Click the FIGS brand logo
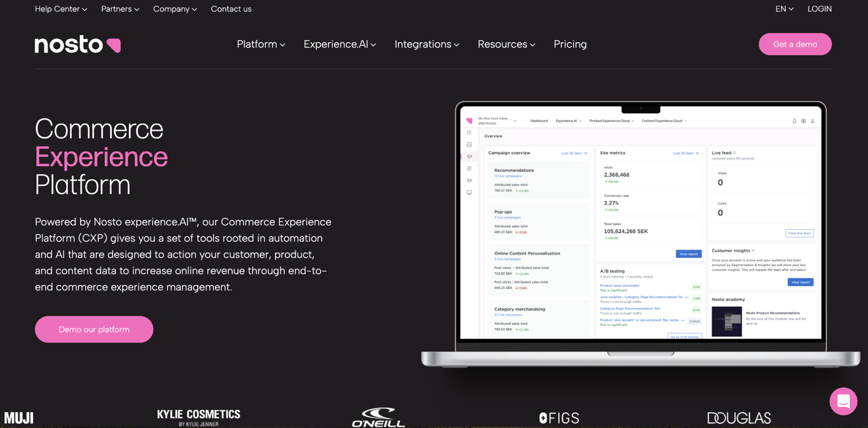868x428 pixels. point(559,418)
